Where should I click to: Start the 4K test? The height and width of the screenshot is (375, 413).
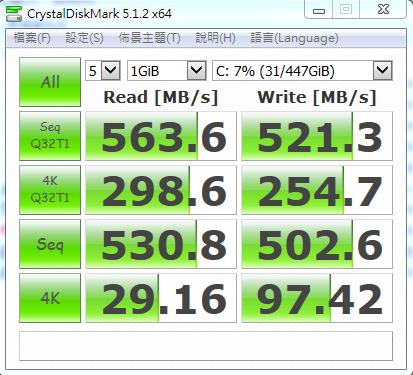50,298
